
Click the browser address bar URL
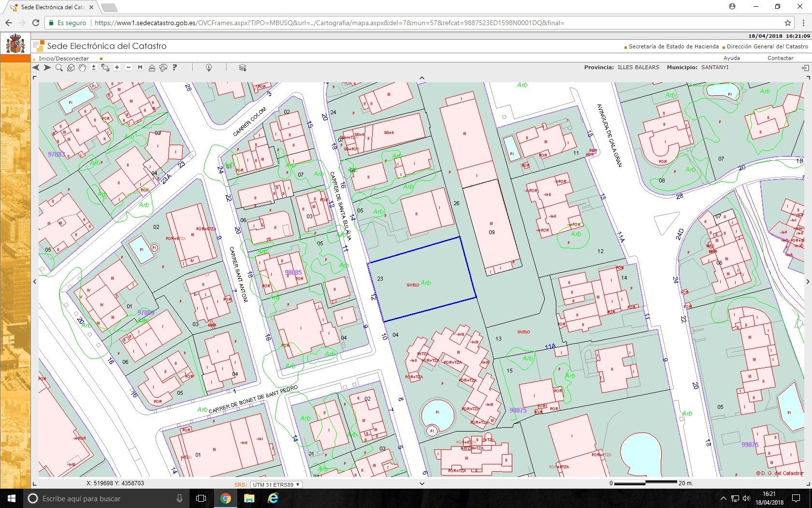(x=329, y=23)
